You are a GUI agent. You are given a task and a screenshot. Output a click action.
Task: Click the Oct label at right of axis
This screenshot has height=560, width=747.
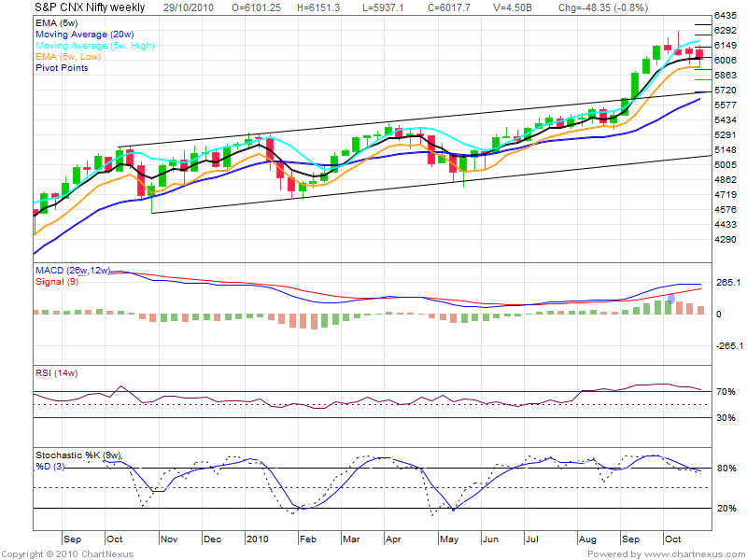click(674, 539)
